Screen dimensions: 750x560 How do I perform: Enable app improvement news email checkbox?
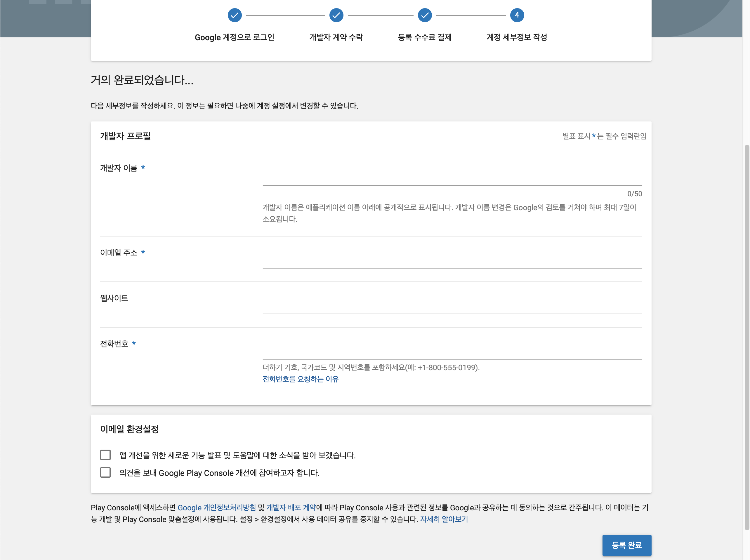click(105, 455)
